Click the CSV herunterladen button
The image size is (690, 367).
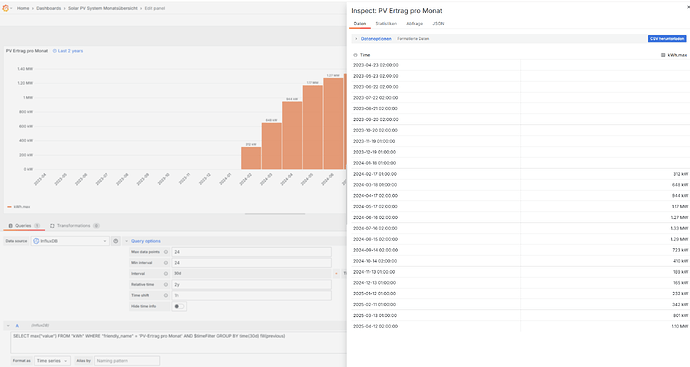[x=667, y=39]
